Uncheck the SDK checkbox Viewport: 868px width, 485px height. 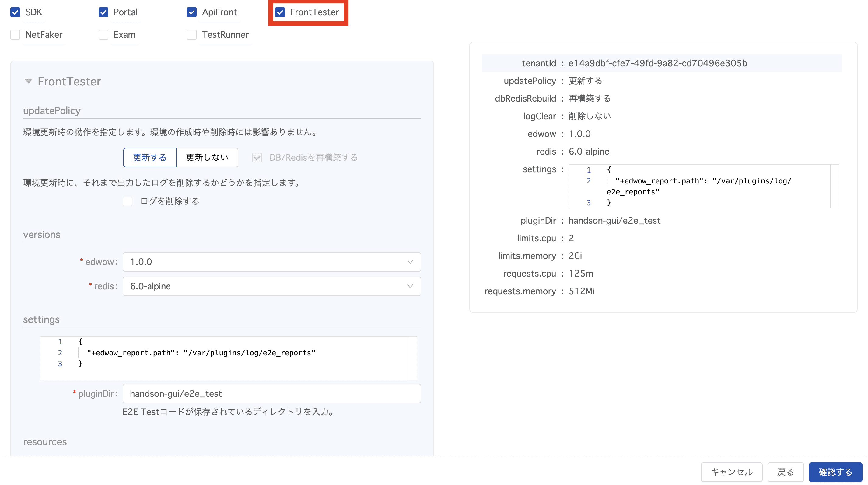tap(15, 12)
